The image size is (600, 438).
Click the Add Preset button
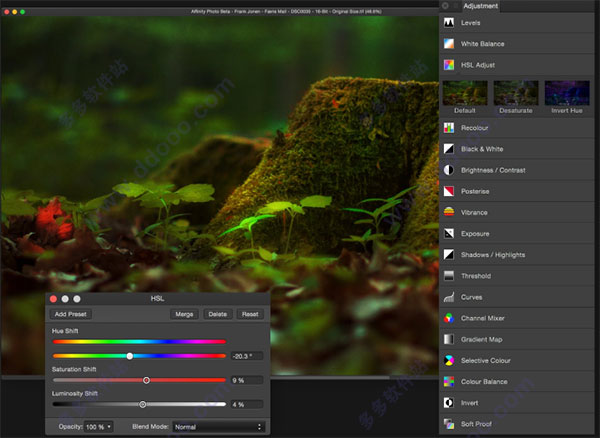pyautogui.click(x=71, y=314)
